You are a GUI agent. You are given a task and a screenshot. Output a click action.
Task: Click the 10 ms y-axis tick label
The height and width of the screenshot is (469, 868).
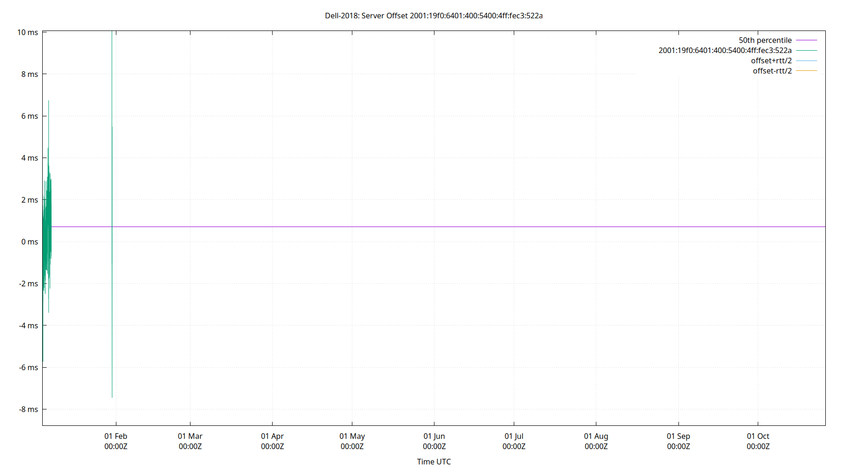tap(28, 32)
